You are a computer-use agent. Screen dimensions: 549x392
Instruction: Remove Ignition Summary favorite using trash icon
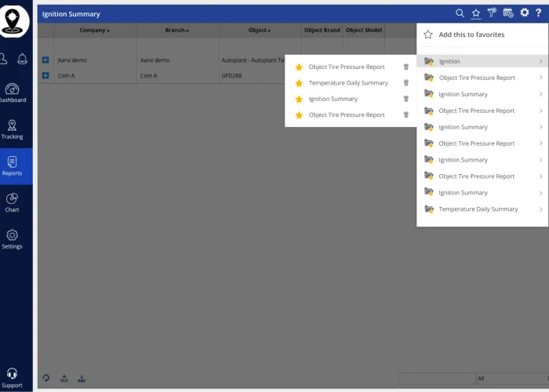(x=405, y=99)
